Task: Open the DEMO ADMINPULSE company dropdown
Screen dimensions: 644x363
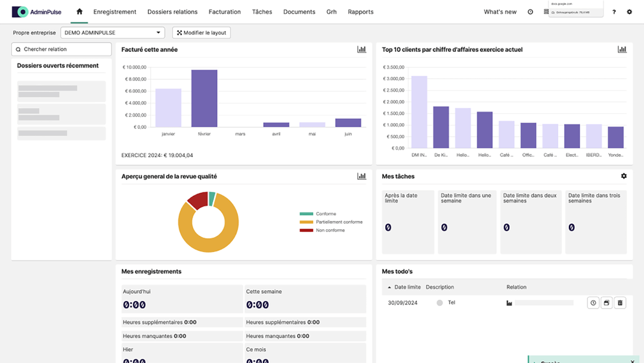Action: (x=112, y=32)
